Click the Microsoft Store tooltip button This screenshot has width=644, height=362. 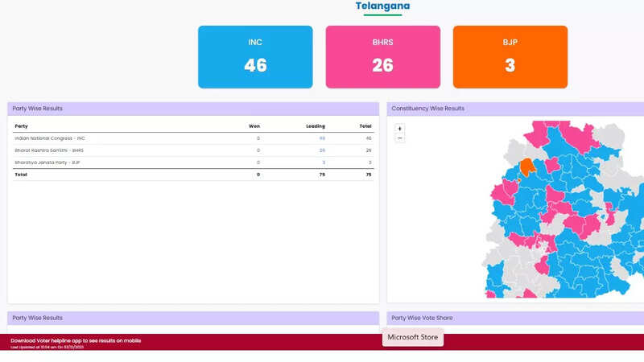(413, 337)
